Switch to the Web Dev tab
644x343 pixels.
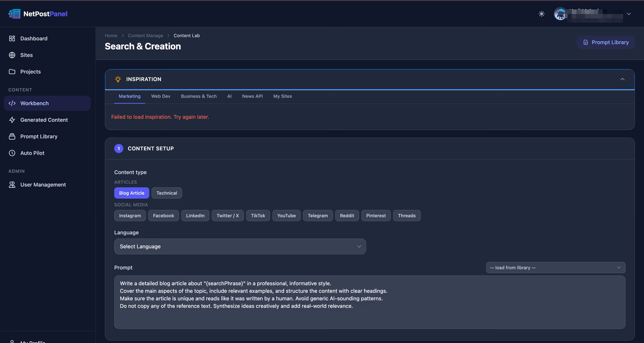pos(161,97)
